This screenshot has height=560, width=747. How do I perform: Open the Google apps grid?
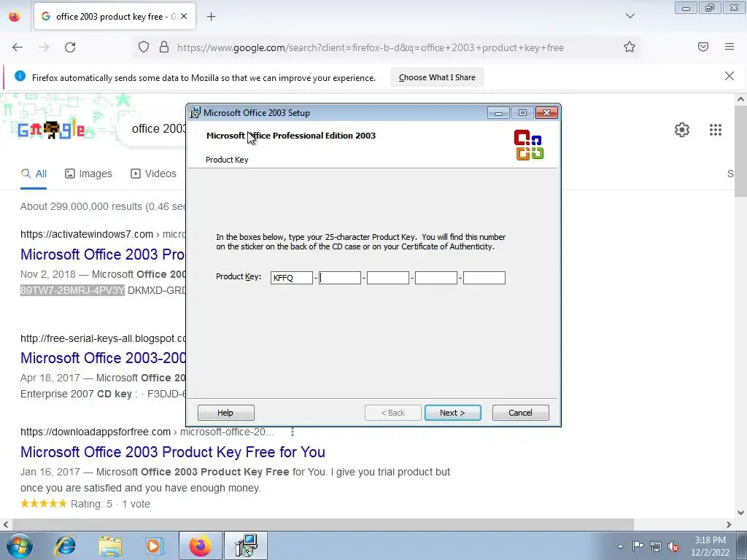pyautogui.click(x=715, y=130)
